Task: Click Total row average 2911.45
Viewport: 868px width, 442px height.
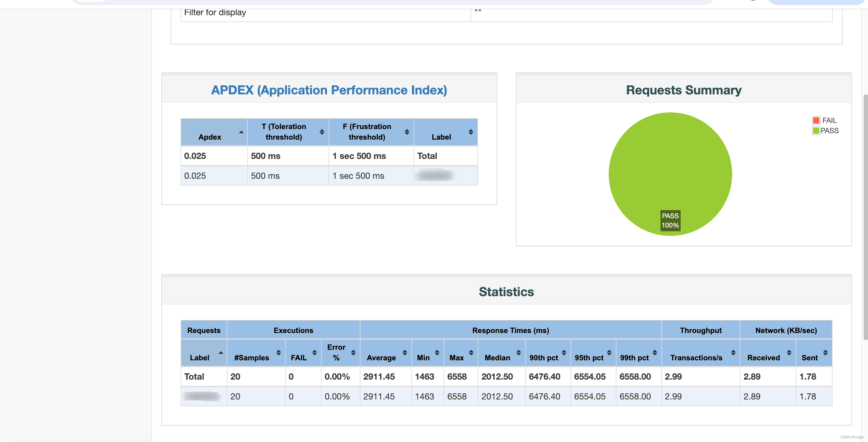Action: click(379, 376)
